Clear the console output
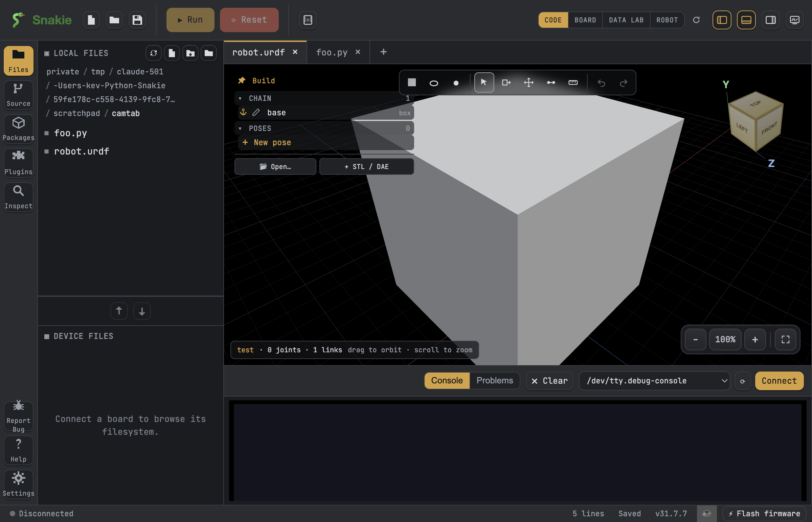The image size is (812, 522). tap(549, 381)
